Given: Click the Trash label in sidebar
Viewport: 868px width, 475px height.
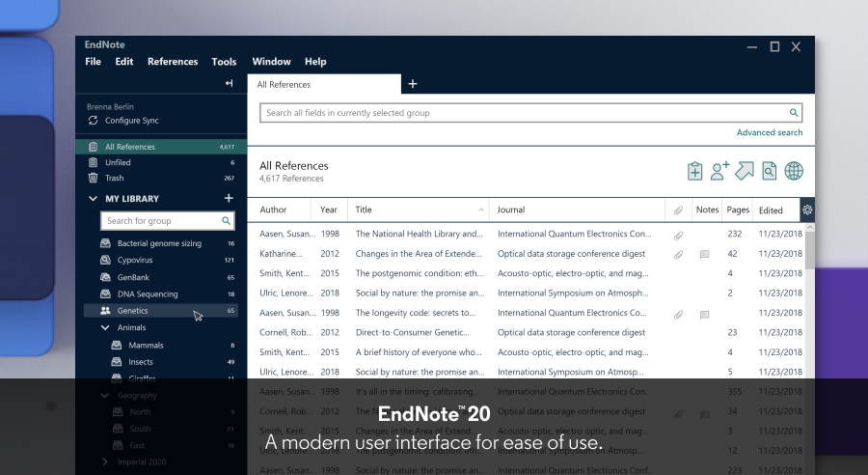Looking at the screenshot, I should tap(115, 178).
